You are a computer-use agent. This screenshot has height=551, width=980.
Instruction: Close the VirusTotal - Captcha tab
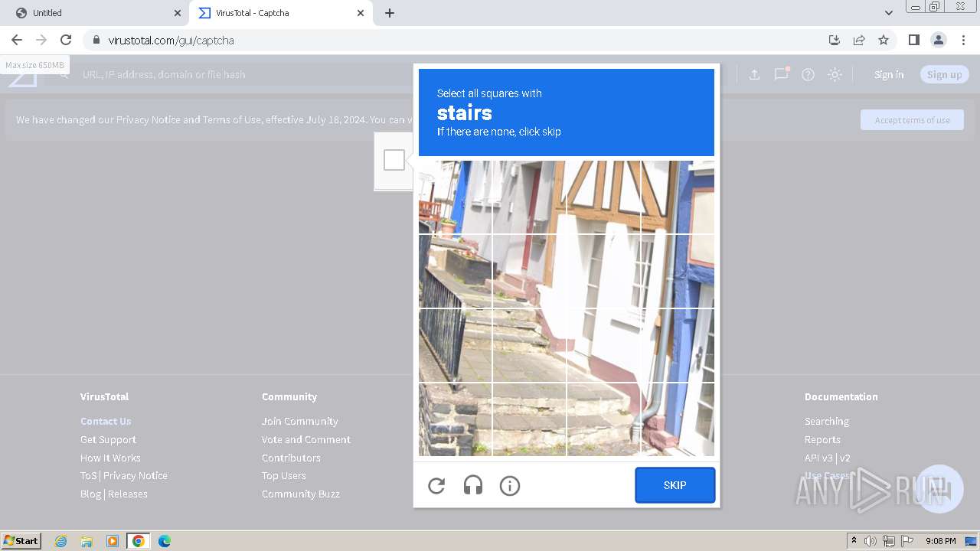click(361, 13)
